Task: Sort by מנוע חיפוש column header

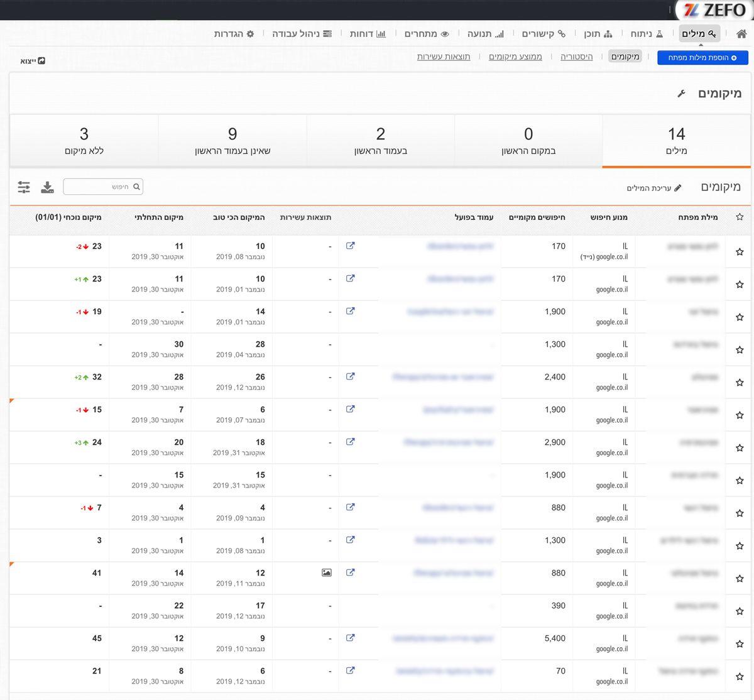Action: [x=609, y=217]
